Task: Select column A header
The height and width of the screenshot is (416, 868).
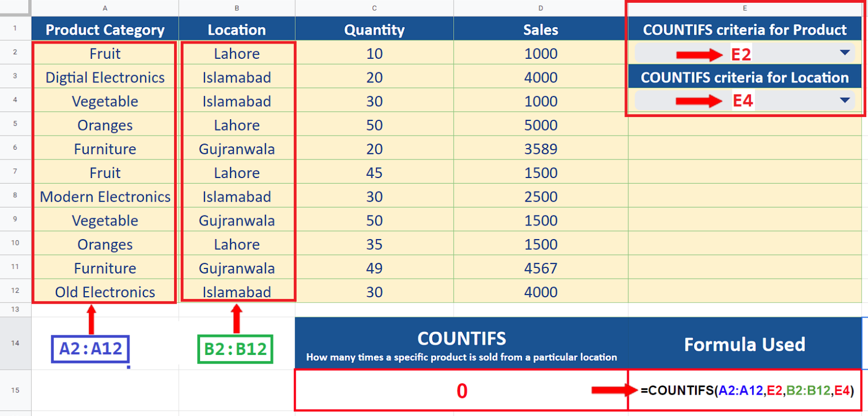Action: pos(105,8)
